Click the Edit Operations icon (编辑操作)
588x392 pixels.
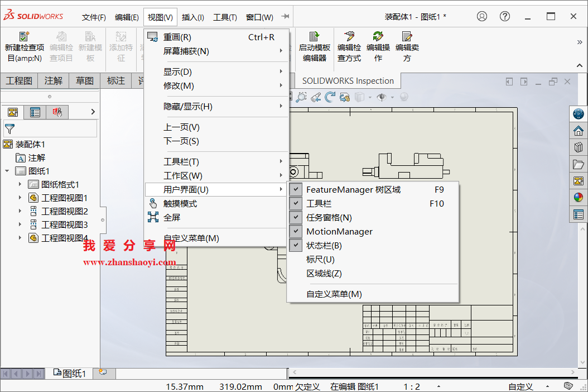pos(378,47)
